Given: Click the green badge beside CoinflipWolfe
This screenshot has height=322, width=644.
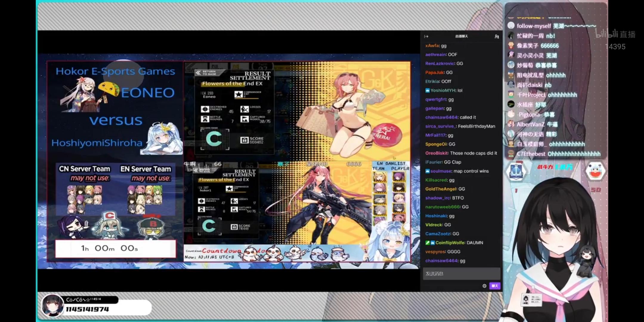Looking at the screenshot, I should coord(428,243).
